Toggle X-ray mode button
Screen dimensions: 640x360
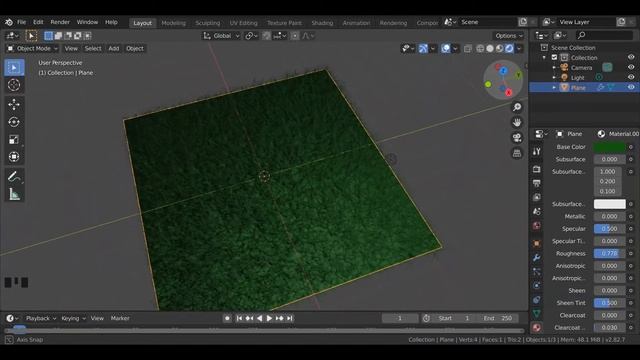click(468, 49)
